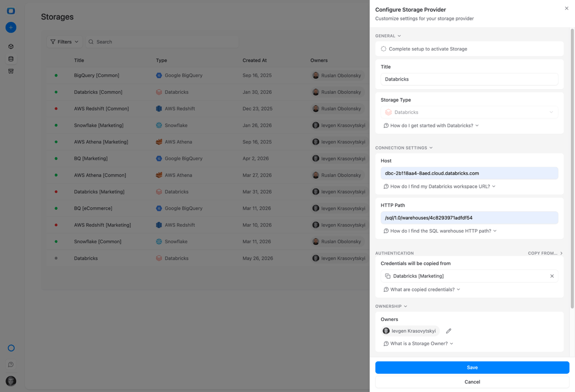Click the Databricks icon in Databricks [Common] row
Screen dimensions: 575x392
click(x=159, y=92)
